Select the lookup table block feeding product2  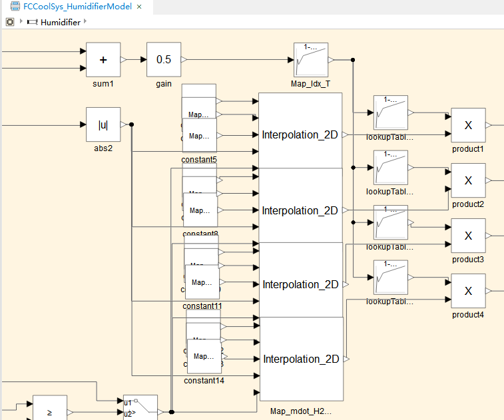[x=391, y=168]
